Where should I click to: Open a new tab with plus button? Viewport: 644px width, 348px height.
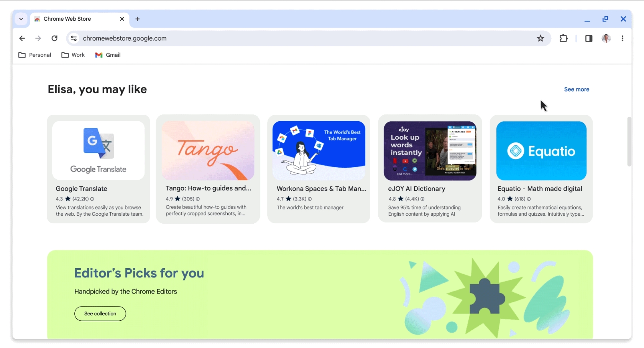tap(138, 19)
